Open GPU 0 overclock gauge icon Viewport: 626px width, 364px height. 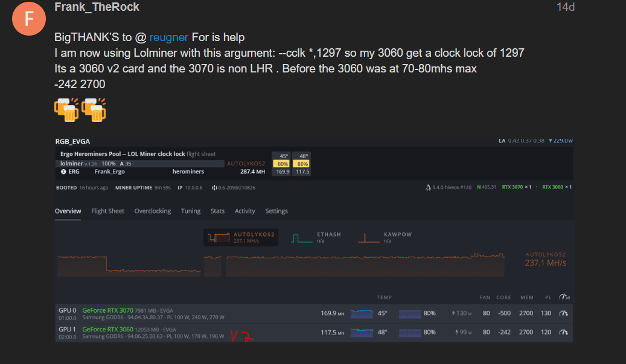[x=563, y=313]
